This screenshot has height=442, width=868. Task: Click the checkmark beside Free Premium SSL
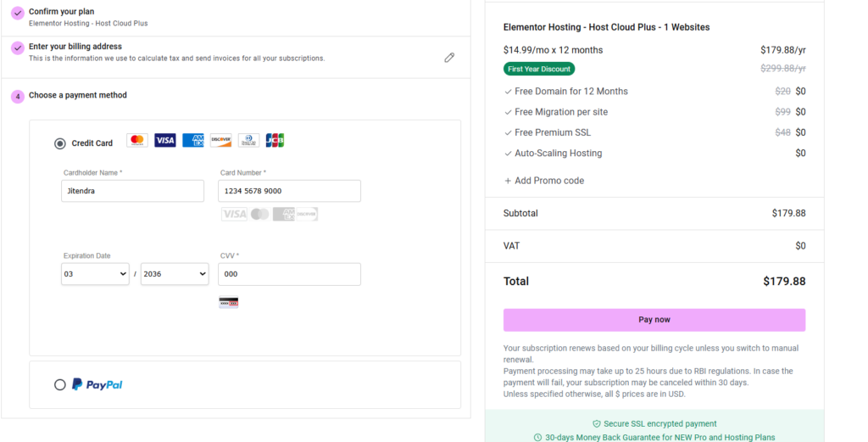(x=508, y=133)
